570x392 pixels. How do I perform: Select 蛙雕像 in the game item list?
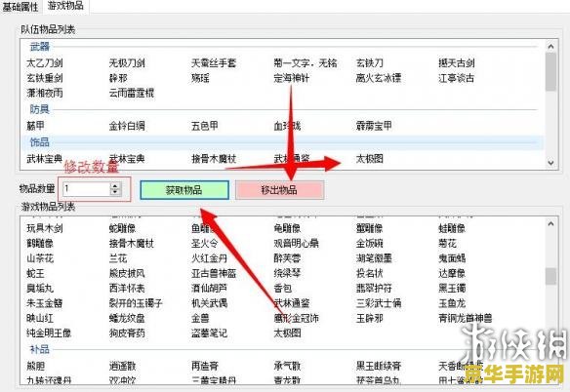tap(452, 228)
